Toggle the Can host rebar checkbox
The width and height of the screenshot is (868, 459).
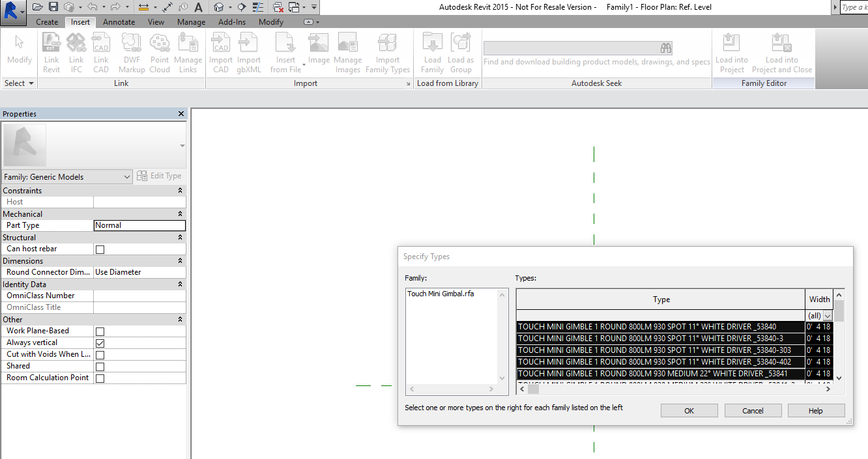pos(100,249)
